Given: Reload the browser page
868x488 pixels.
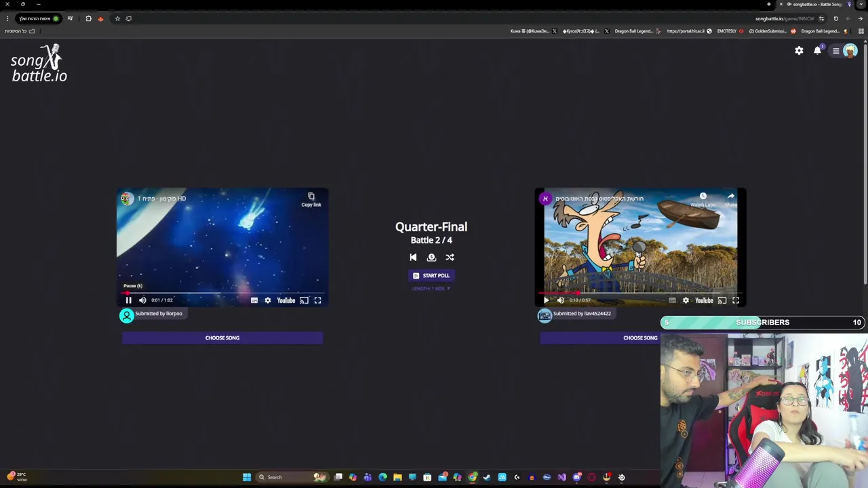Looking at the screenshot, I should pyautogui.click(x=835, y=19).
